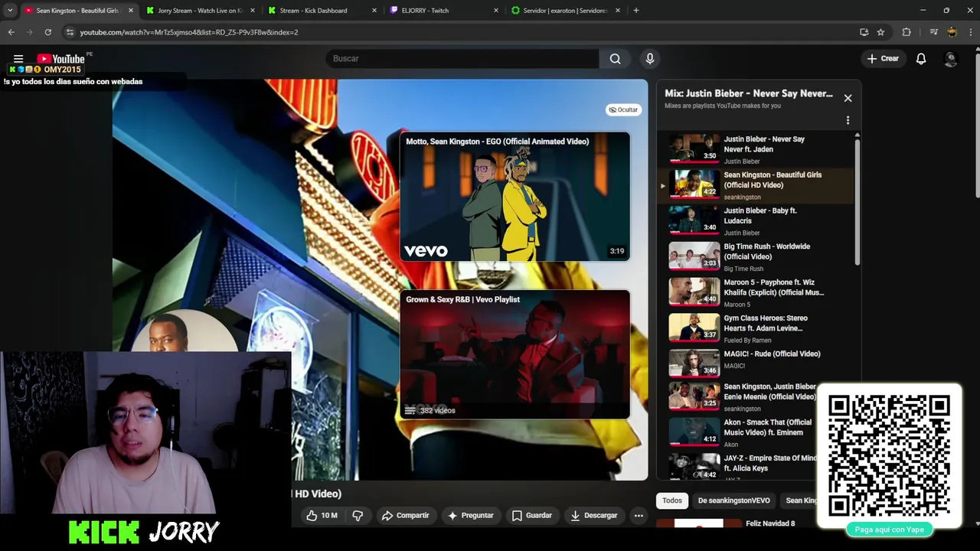The image size is (980, 551).
Task: Focus the Buscar search field
Action: point(462,58)
